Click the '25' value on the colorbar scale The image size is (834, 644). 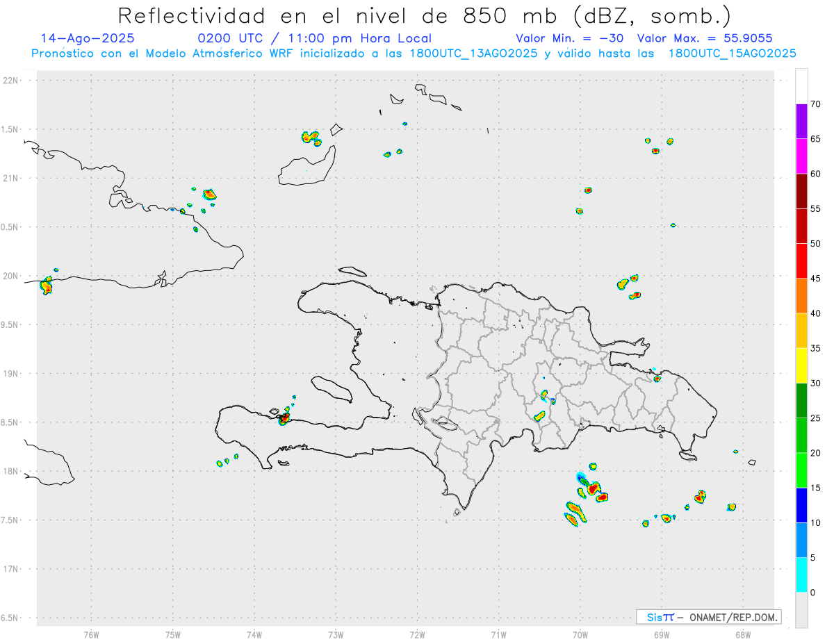click(815, 418)
